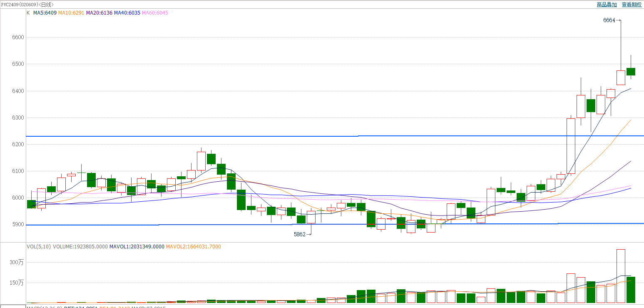Select the upper blue horizontal resistance line
Screen dimensions: 644x308
291,136
